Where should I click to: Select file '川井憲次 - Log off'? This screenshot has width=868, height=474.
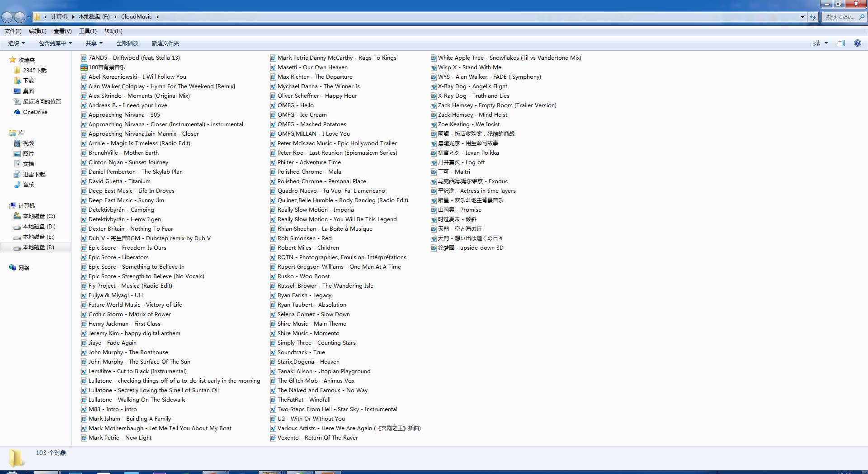coord(461,162)
